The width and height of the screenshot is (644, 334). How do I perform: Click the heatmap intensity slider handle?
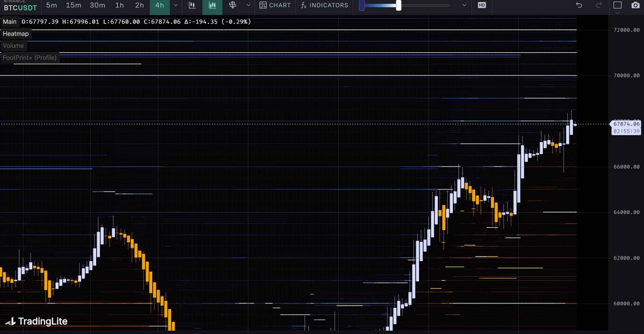398,6
